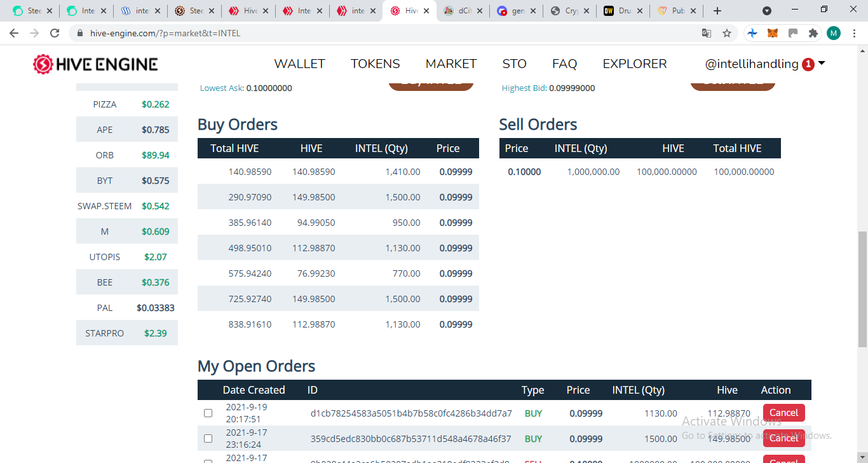
Task: Select the PIZZA token in the sidebar
Action: tap(127, 104)
